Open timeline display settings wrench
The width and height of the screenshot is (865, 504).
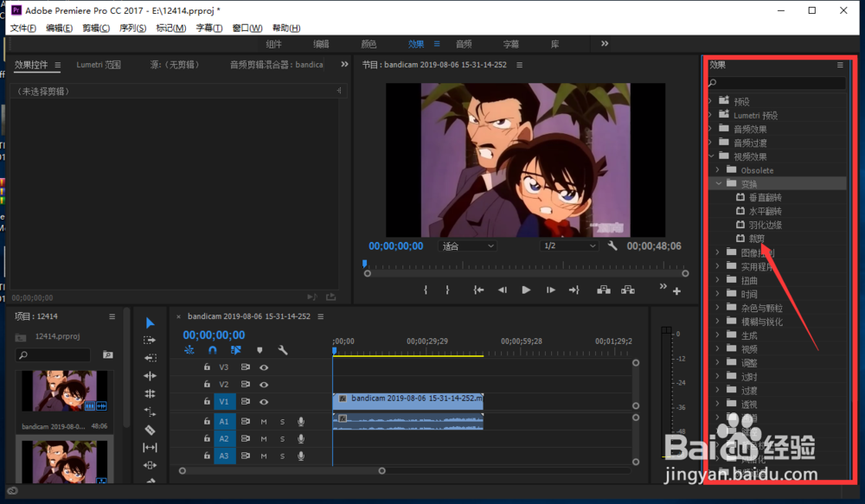point(283,350)
